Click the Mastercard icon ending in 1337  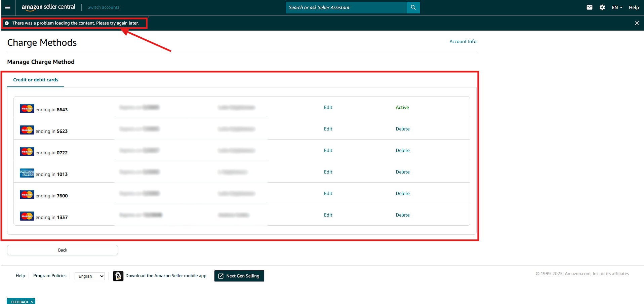(x=27, y=216)
